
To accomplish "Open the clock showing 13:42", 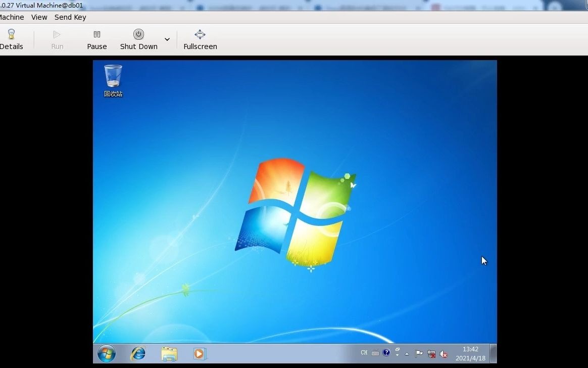I will point(470,353).
